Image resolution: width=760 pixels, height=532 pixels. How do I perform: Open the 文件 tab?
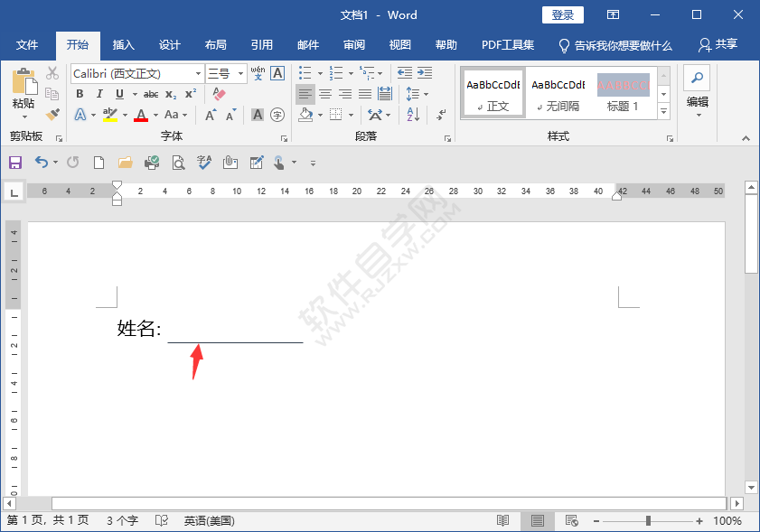pyautogui.click(x=27, y=45)
